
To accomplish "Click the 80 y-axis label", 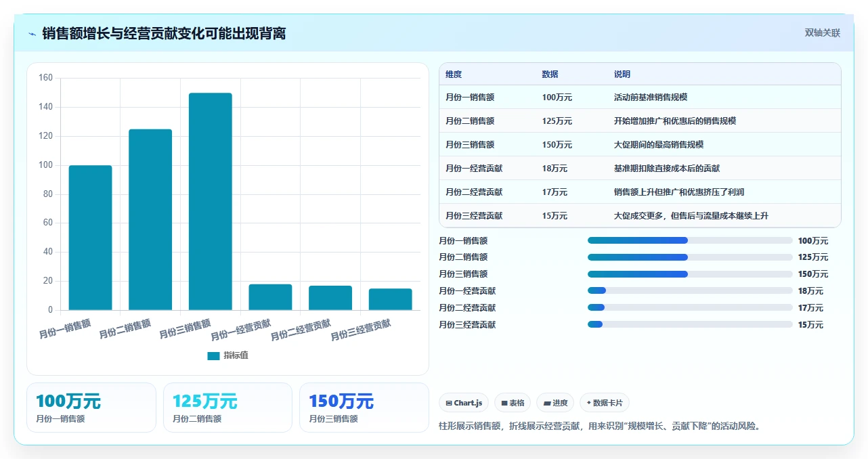I will [x=47, y=194].
